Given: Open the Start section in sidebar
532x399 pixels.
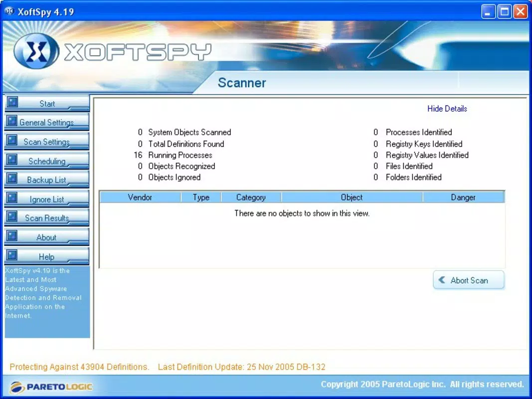Looking at the screenshot, I should [x=47, y=103].
